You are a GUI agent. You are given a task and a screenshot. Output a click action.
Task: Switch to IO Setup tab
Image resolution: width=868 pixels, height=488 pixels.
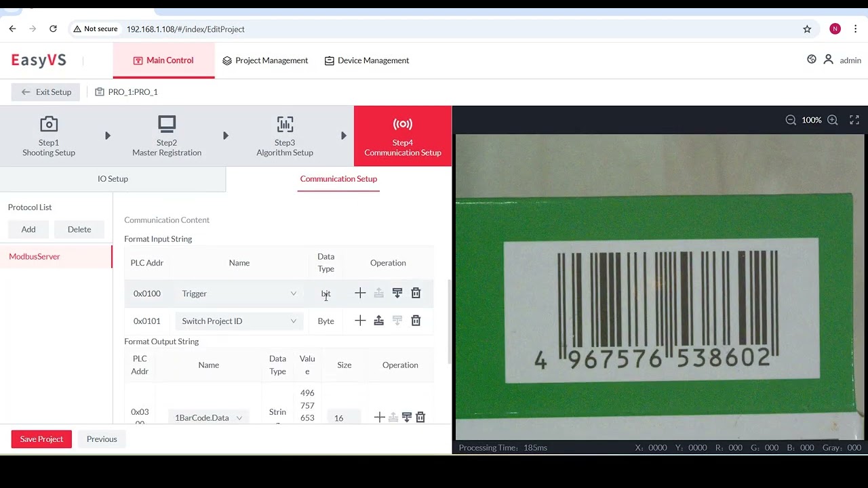coord(113,179)
